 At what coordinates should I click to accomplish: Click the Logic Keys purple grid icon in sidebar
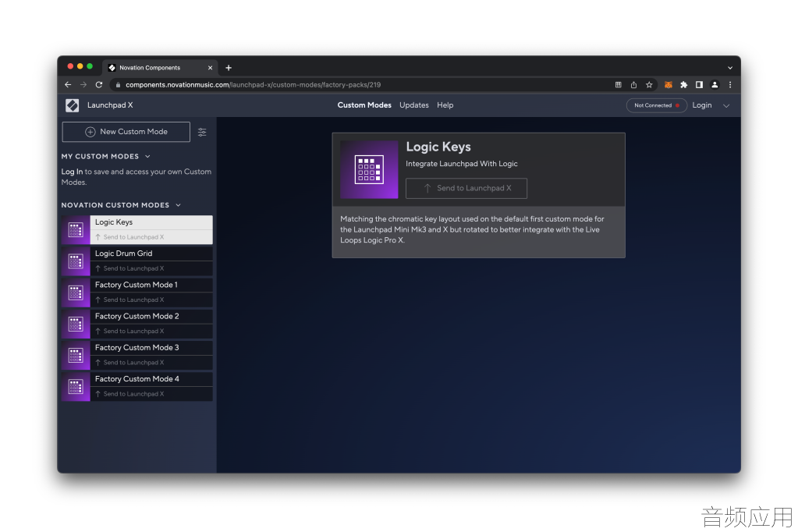(76, 230)
